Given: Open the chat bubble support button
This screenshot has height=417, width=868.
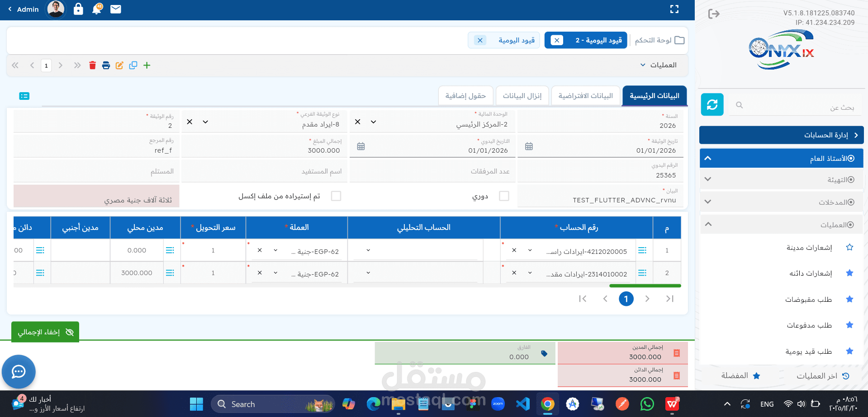Looking at the screenshot, I should 19,372.
